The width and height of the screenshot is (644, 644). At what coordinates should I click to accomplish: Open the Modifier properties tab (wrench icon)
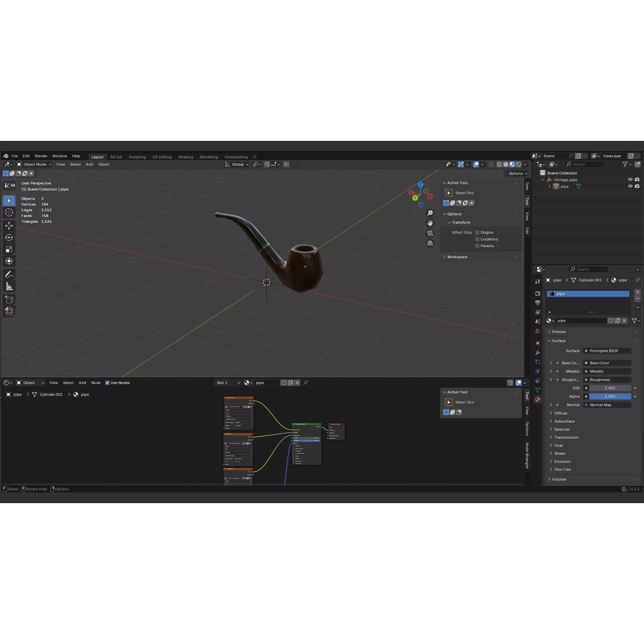coord(538,353)
